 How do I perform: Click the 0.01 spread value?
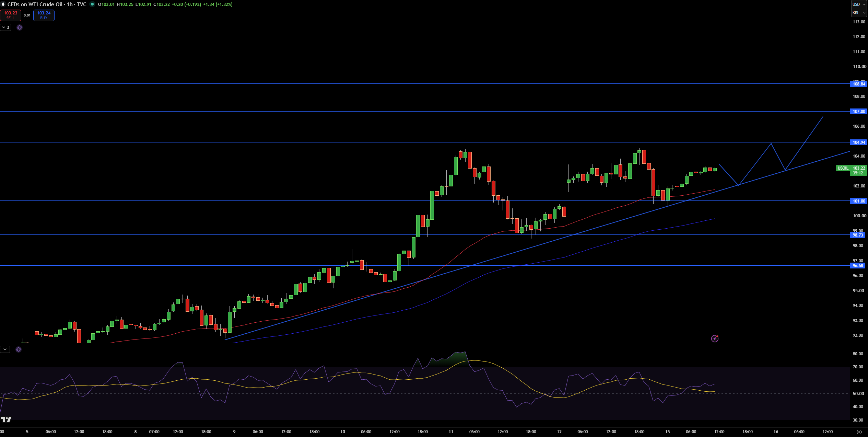pyautogui.click(x=27, y=15)
